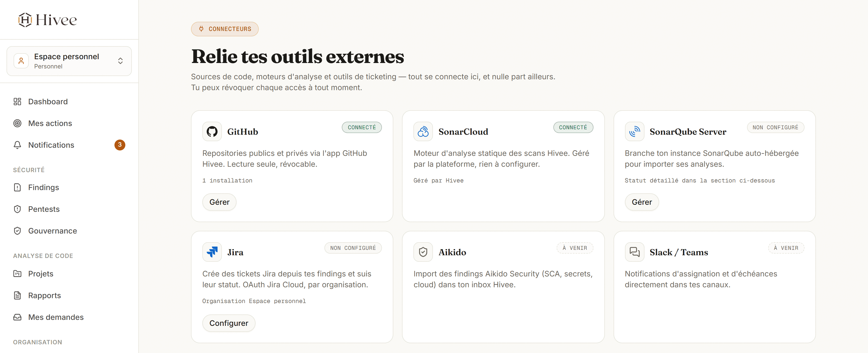
Task: Click the GitHub card title
Action: coord(242,132)
